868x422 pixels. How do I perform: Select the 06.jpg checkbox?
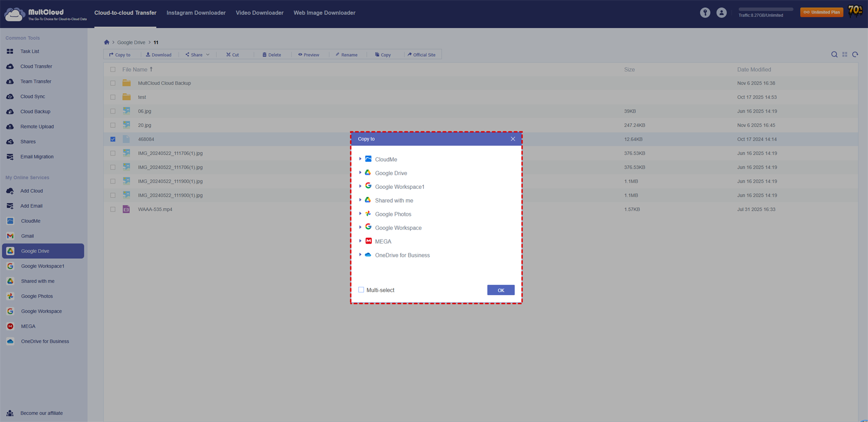pos(113,111)
